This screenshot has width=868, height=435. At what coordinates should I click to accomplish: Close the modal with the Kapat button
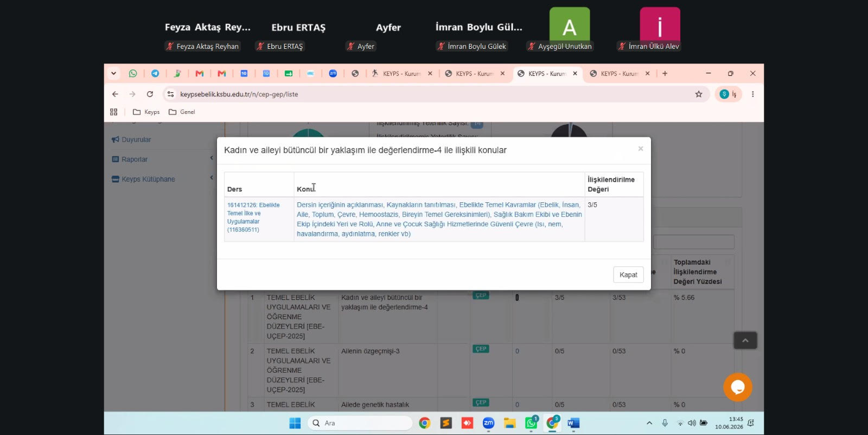coord(628,274)
